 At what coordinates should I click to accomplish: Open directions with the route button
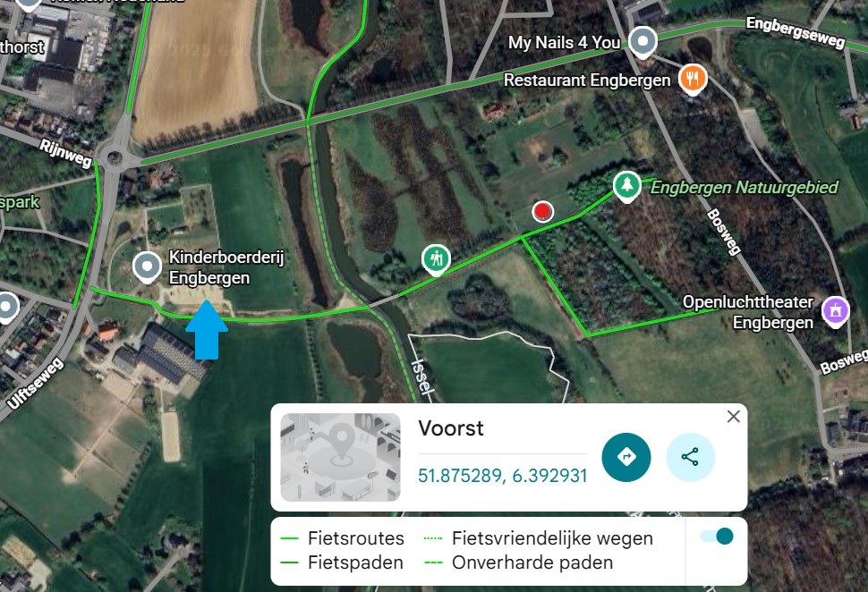pos(626,457)
